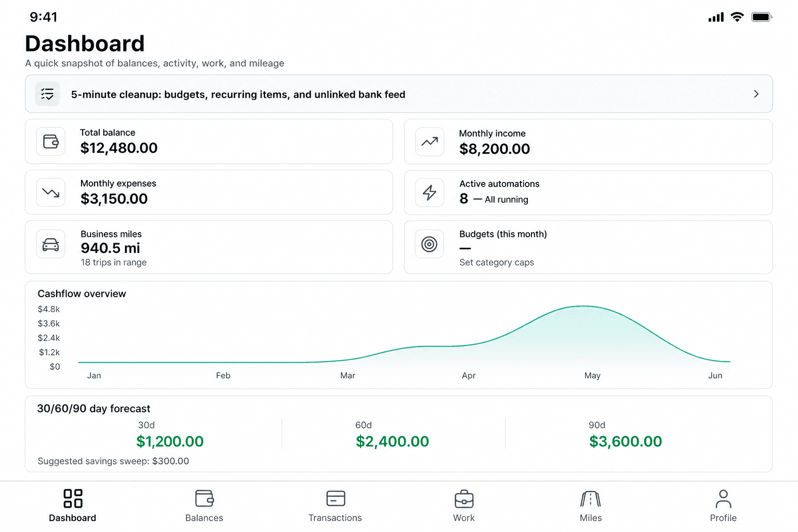Open the $8,200.00 monthly income value

495,149
